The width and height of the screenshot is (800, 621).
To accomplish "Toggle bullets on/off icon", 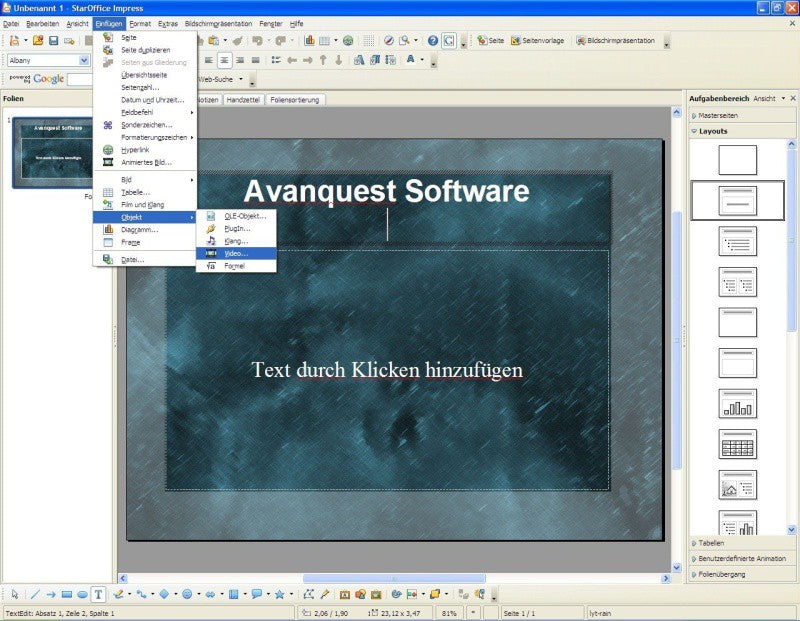I will click(x=276, y=60).
